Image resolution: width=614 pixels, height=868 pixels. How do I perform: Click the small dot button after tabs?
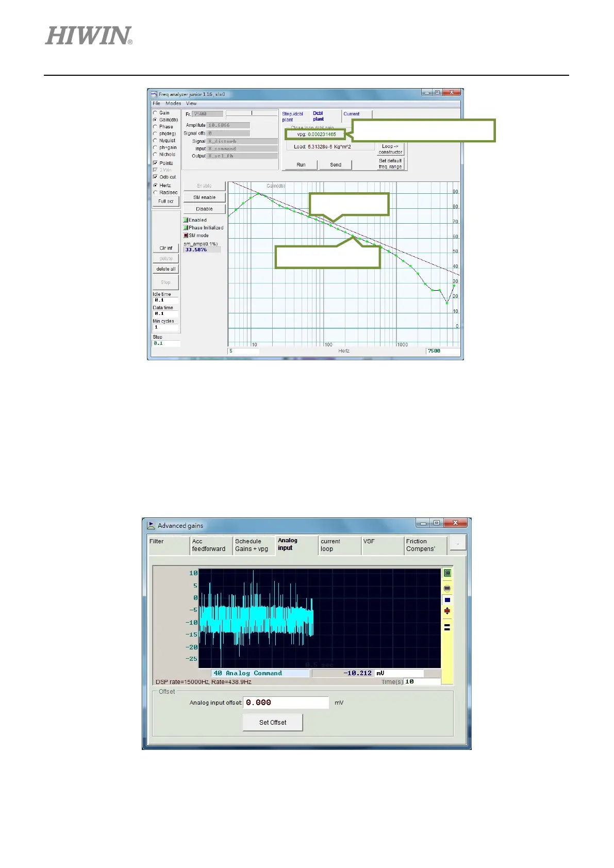(x=458, y=543)
